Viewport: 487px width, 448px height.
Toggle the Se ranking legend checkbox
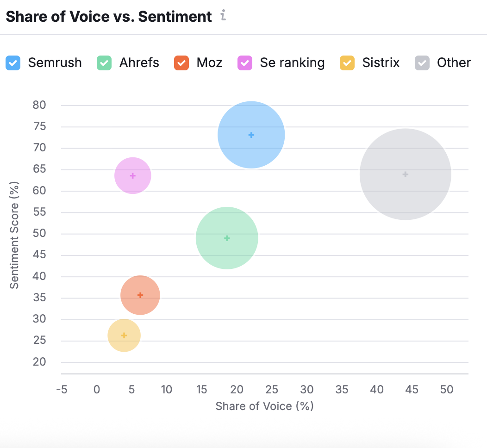(245, 63)
